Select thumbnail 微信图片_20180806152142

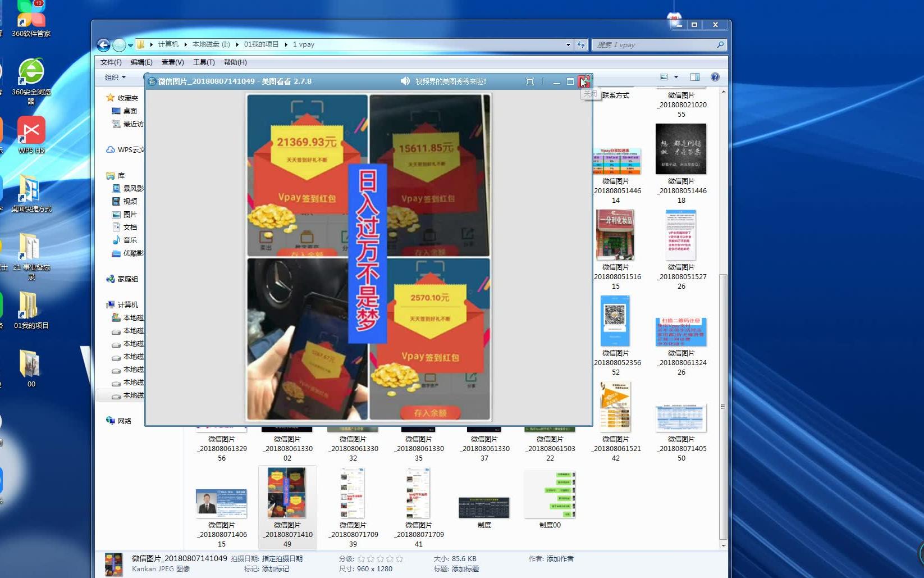(x=615, y=407)
